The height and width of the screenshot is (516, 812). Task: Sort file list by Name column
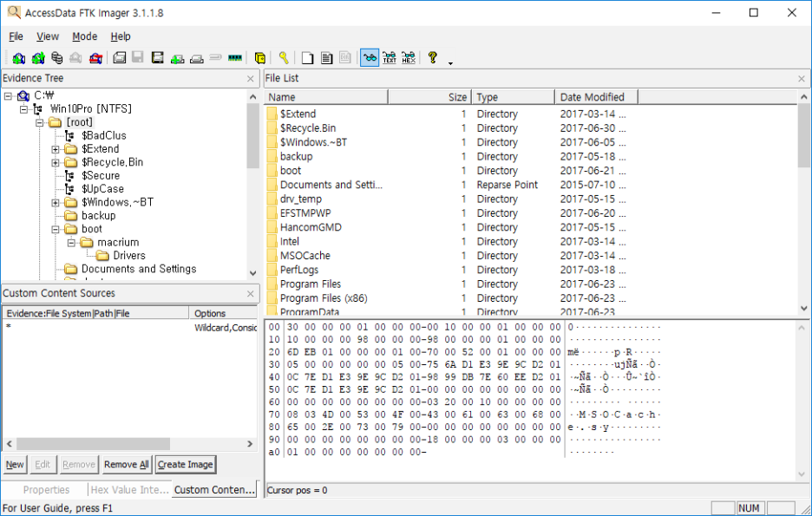(x=326, y=97)
